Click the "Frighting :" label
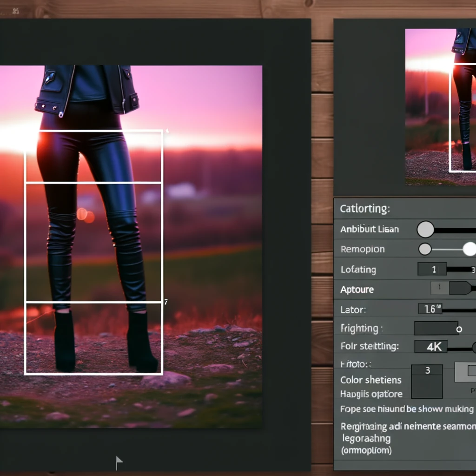Image resolution: width=476 pixels, height=476 pixels. tap(362, 329)
